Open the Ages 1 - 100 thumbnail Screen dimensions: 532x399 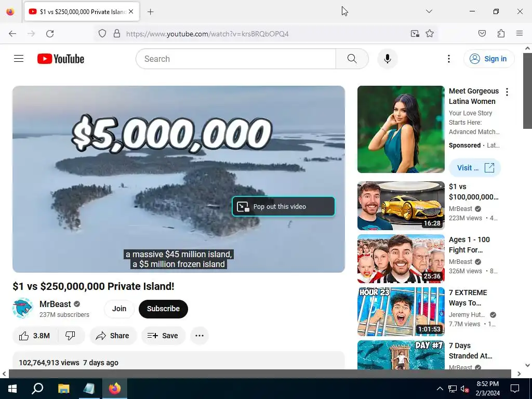click(x=401, y=259)
